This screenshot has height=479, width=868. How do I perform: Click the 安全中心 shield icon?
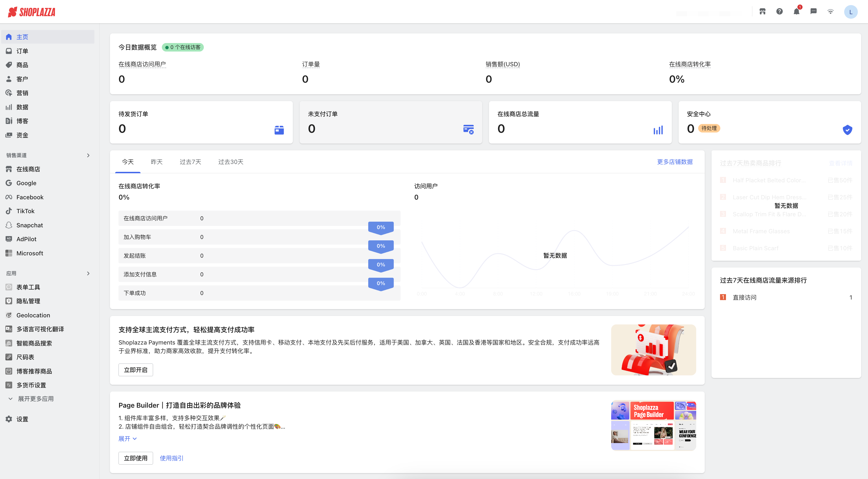848,130
